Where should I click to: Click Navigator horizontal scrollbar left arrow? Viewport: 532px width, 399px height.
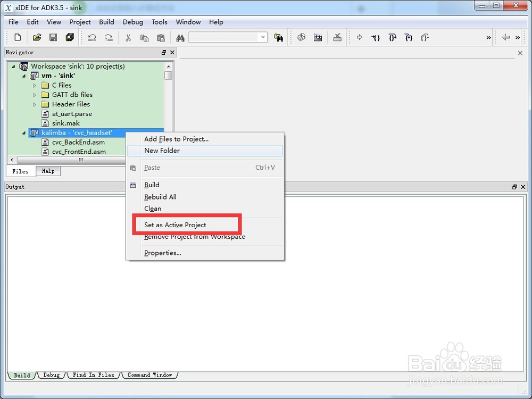(x=12, y=160)
